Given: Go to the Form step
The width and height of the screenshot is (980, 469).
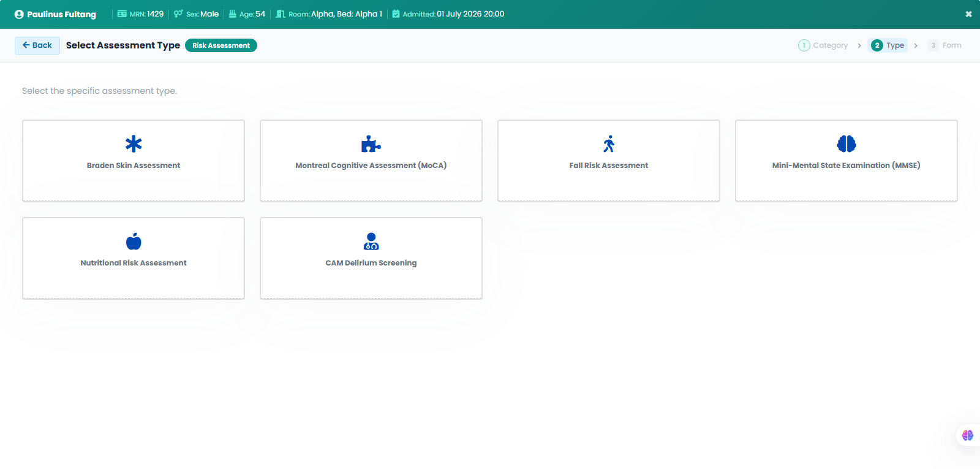Looking at the screenshot, I should pos(944,45).
